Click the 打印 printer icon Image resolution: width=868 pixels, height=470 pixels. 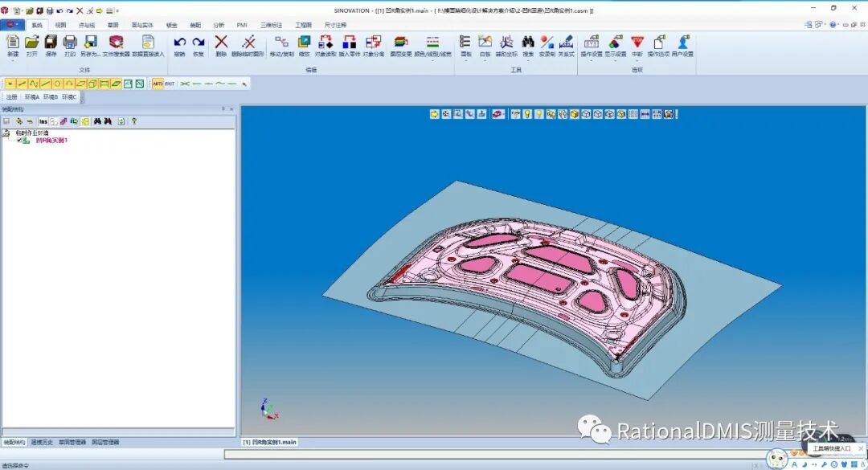pyautogui.click(x=70, y=42)
